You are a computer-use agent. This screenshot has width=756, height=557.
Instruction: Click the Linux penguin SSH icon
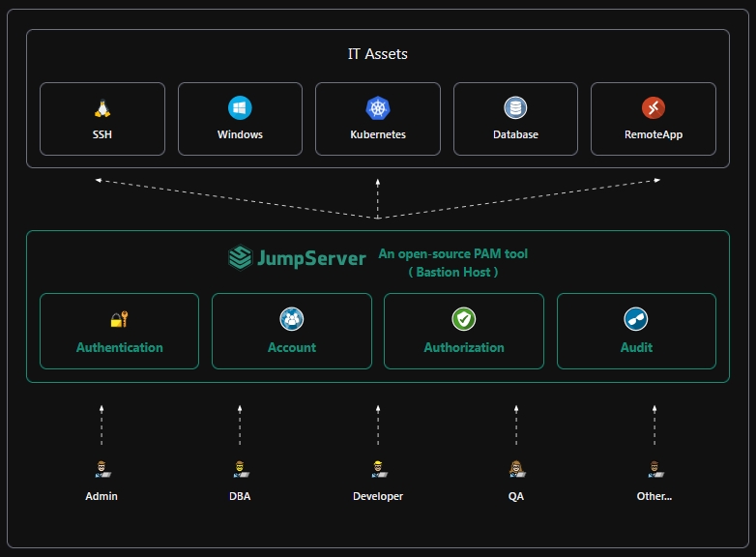pyautogui.click(x=102, y=108)
